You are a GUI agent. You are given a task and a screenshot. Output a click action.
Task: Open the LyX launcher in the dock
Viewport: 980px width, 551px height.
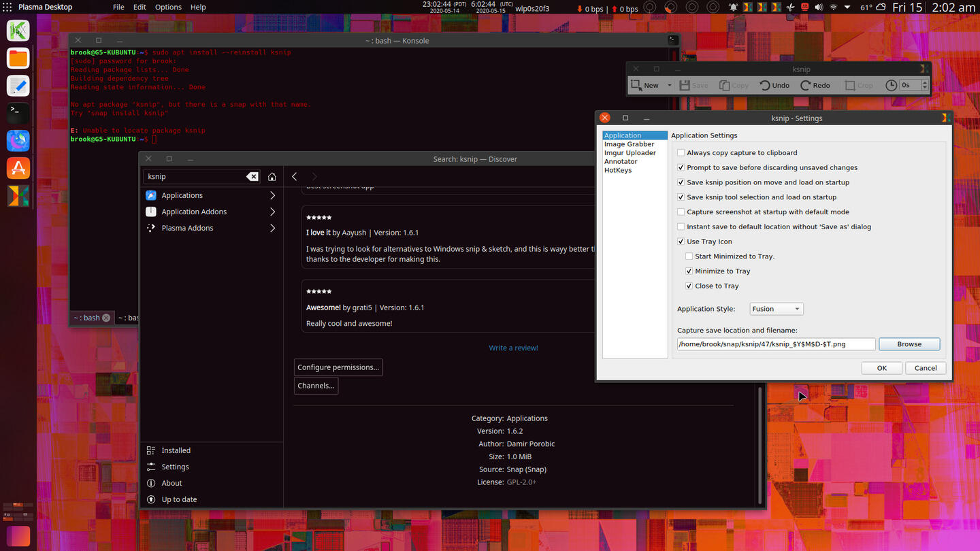[18, 31]
